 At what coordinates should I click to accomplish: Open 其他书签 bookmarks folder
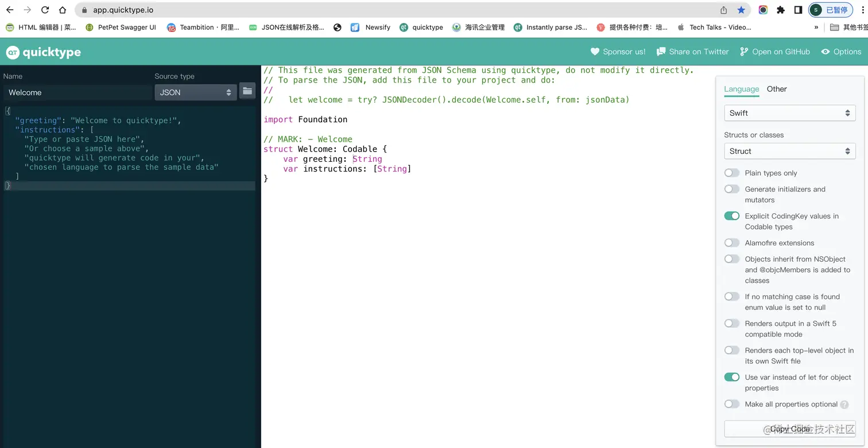(x=849, y=27)
